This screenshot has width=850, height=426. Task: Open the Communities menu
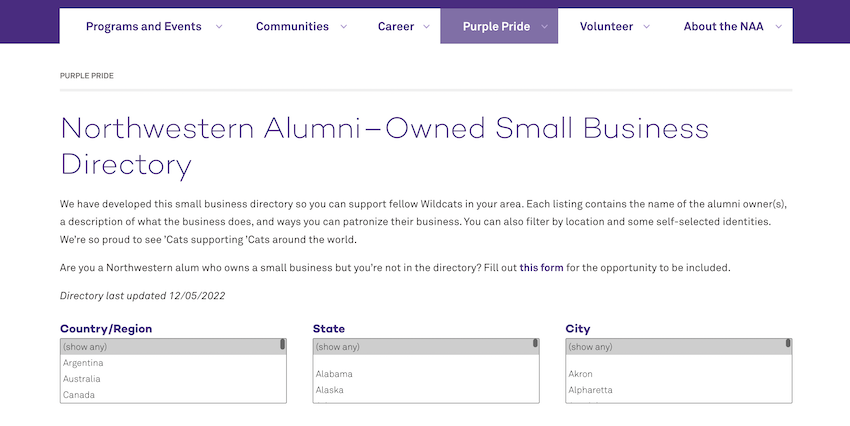[x=292, y=27]
